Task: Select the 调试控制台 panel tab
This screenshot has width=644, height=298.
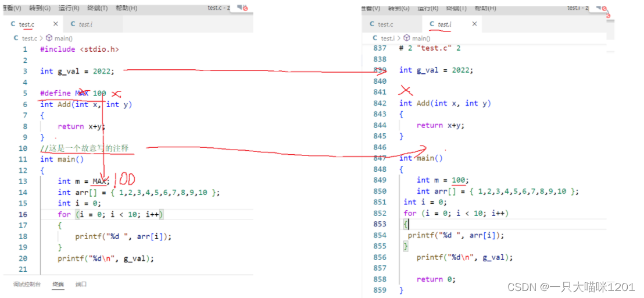Action: click(27, 284)
